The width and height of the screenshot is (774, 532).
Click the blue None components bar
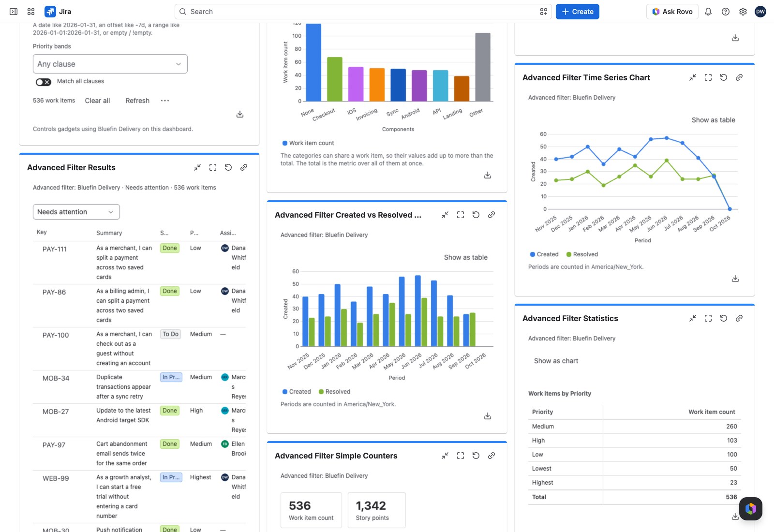(313, 62)
